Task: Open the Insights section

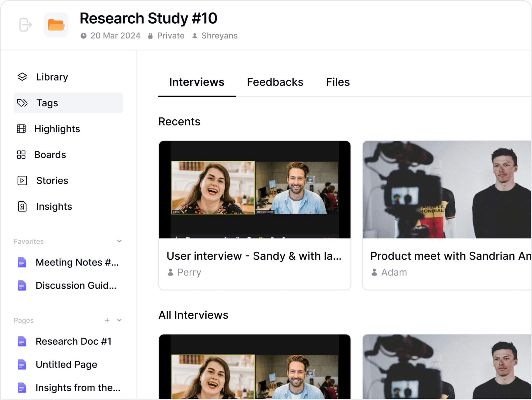Action: click(x=54, y=207)
